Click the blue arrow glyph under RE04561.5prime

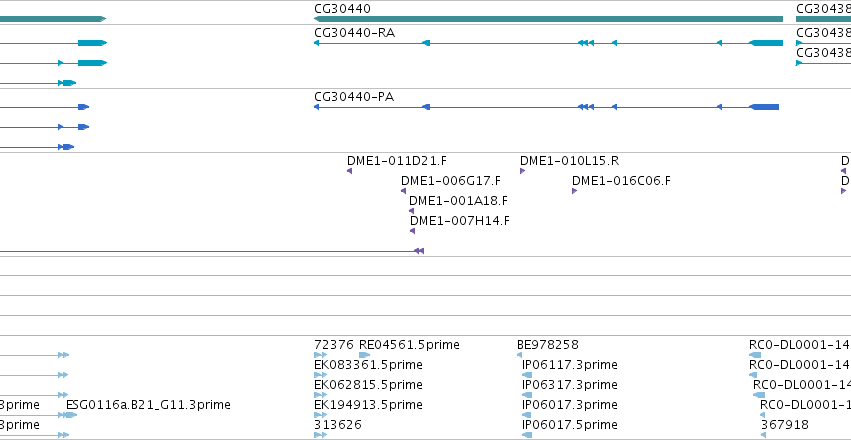tap(364, 355)
